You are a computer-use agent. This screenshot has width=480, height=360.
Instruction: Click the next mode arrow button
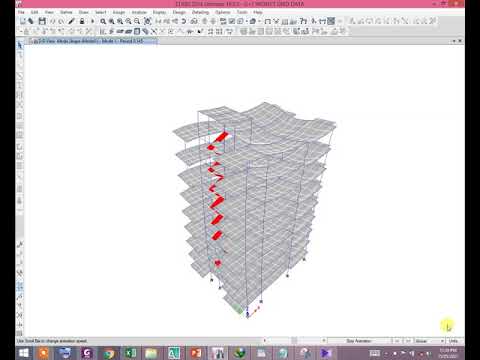(408, 341)
